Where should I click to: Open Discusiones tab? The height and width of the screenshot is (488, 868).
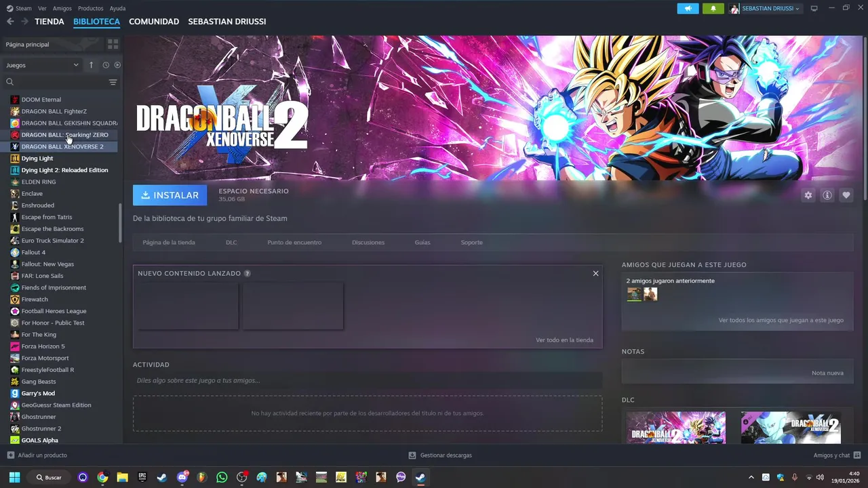pos(368,243)
